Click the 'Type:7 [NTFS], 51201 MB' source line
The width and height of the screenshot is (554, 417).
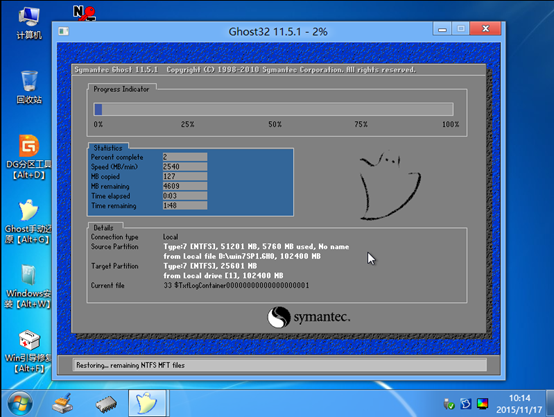click(256, 246)
